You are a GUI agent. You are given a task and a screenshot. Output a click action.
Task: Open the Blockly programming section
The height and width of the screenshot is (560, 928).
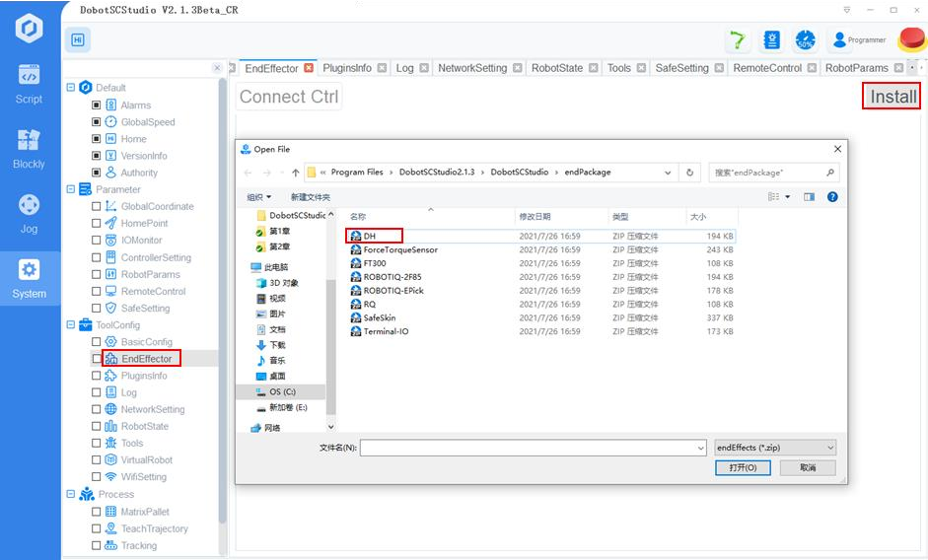(29, 149)
